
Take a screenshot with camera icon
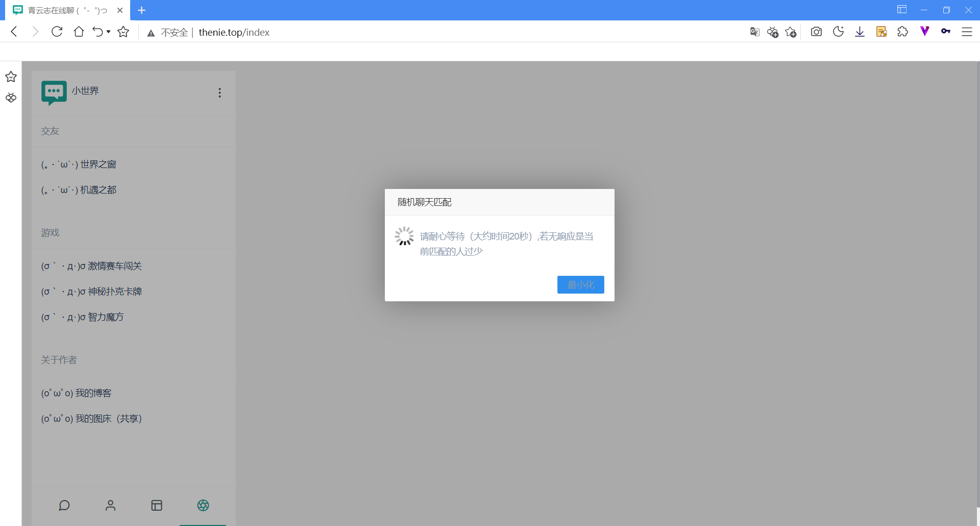[x=816, y=32]
